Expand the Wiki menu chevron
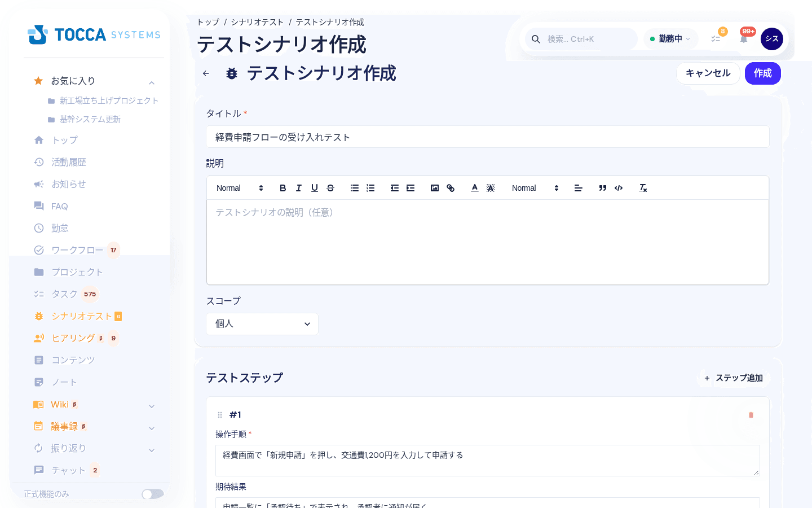This screenshot has height=508, width=812. coord(152,406)
